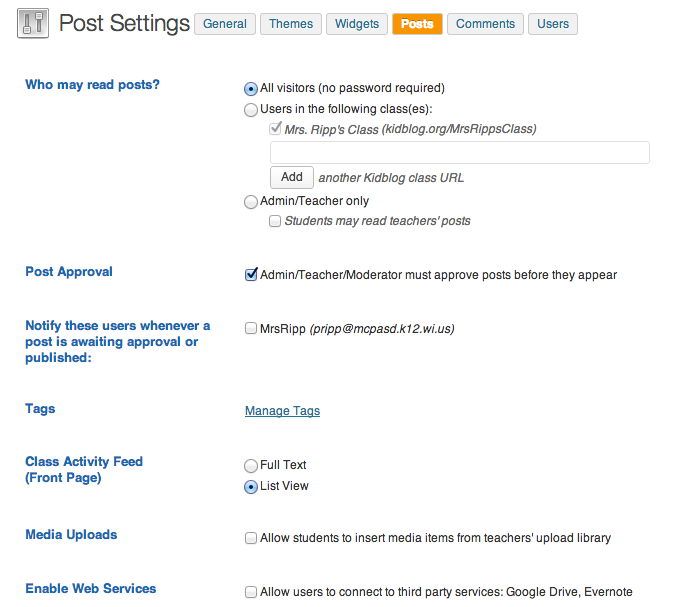The width and height of the screenshot is (679, 607).
Task: Open the Manage Tags link
Action: click(282, 411)
